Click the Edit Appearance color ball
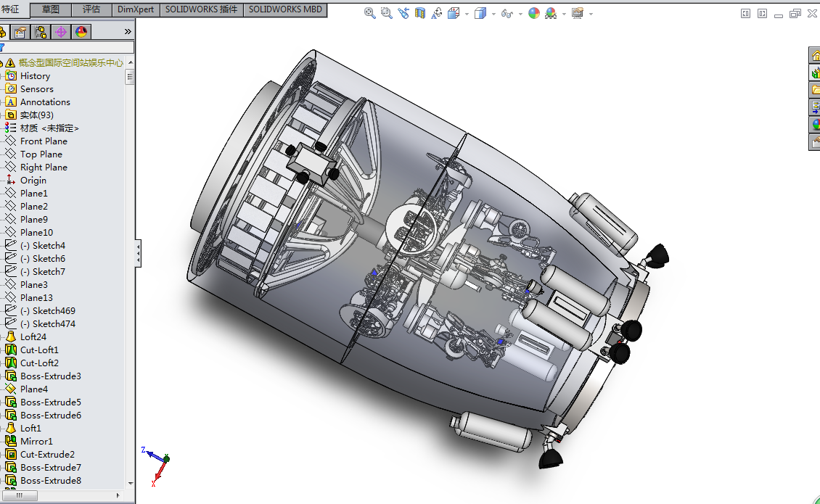The width and height of the screenshot is (820, 504). tap(534, 13)
